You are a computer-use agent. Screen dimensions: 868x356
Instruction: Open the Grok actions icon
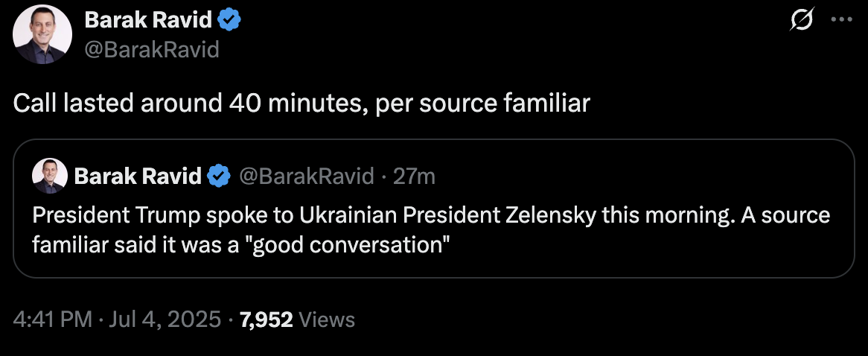(x=802, y=23)
